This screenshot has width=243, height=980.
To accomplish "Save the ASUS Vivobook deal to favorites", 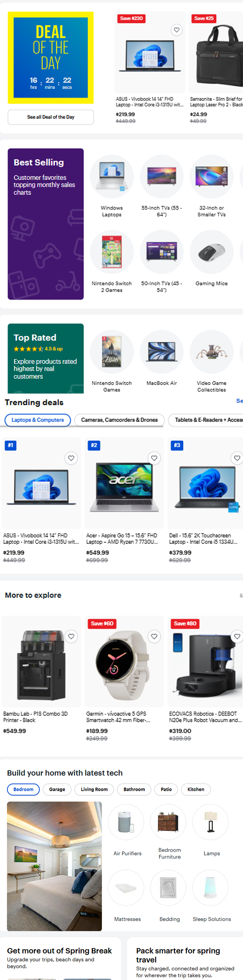I will [177, 30].
